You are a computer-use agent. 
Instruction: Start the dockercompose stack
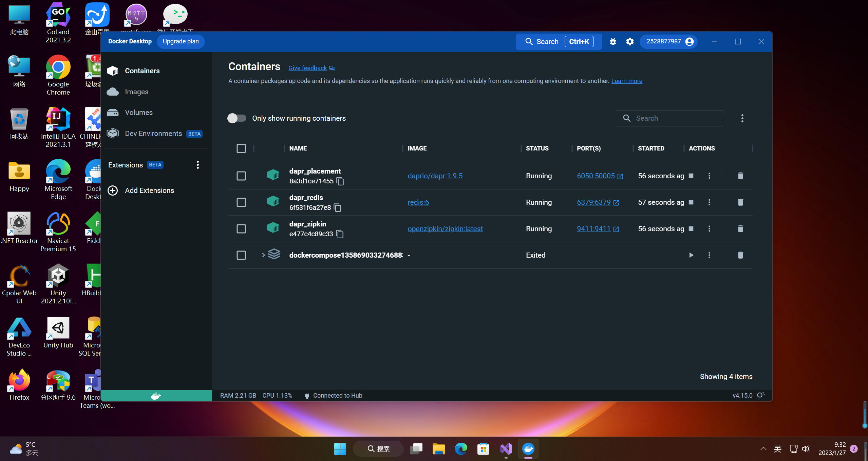[x=691, y=255]
